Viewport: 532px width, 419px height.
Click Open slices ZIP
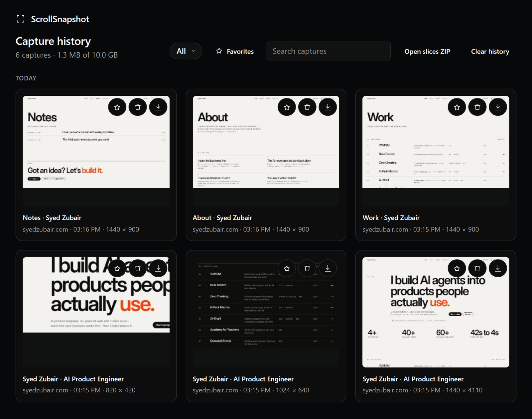click(x=427, y=52)
